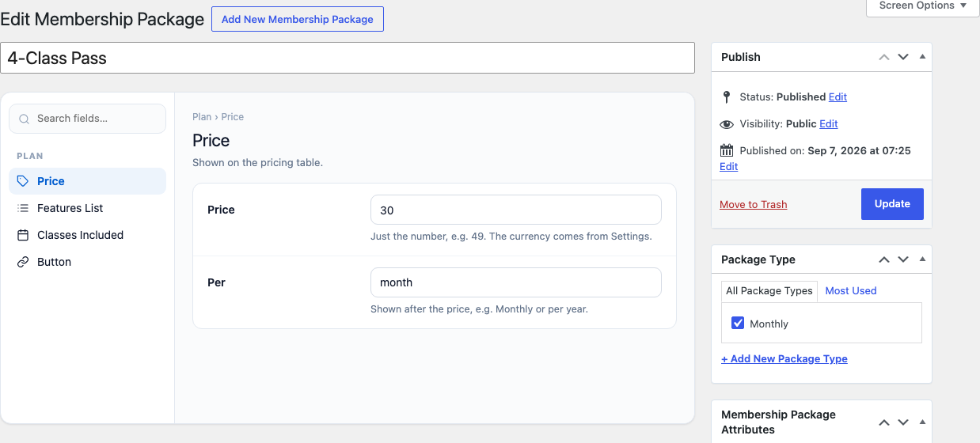This screenshot has height=443, width=980.
Task: Edit the Status in Publish box
Action: pos(838,97)
